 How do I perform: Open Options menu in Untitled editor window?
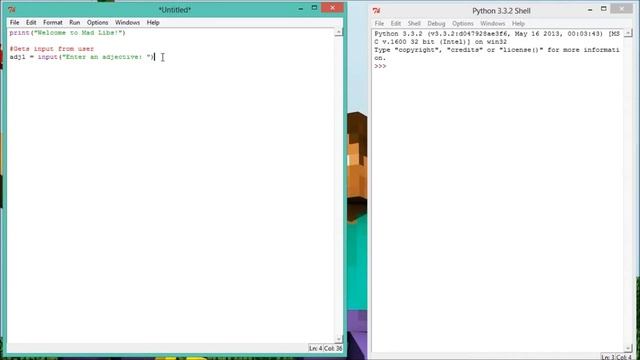pyautogui.click(x=97, y=22)
